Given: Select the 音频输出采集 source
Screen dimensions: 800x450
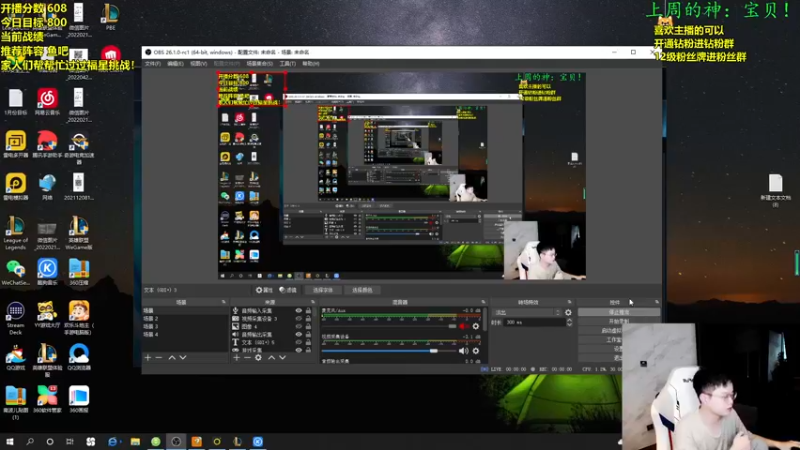Looking at the screenshot, I should tap(257, 334).
